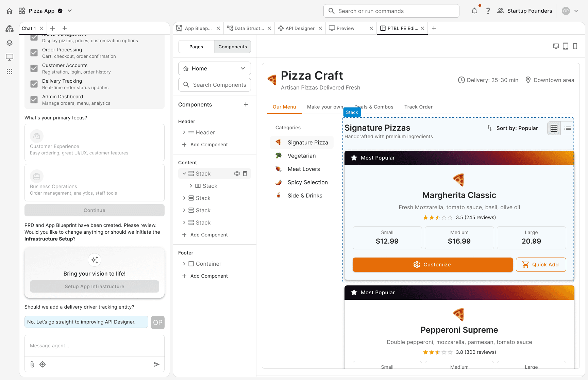Screen dimensions: 588x380
Task: Select Customer Experience focus option
Action: tap(95, 143)
